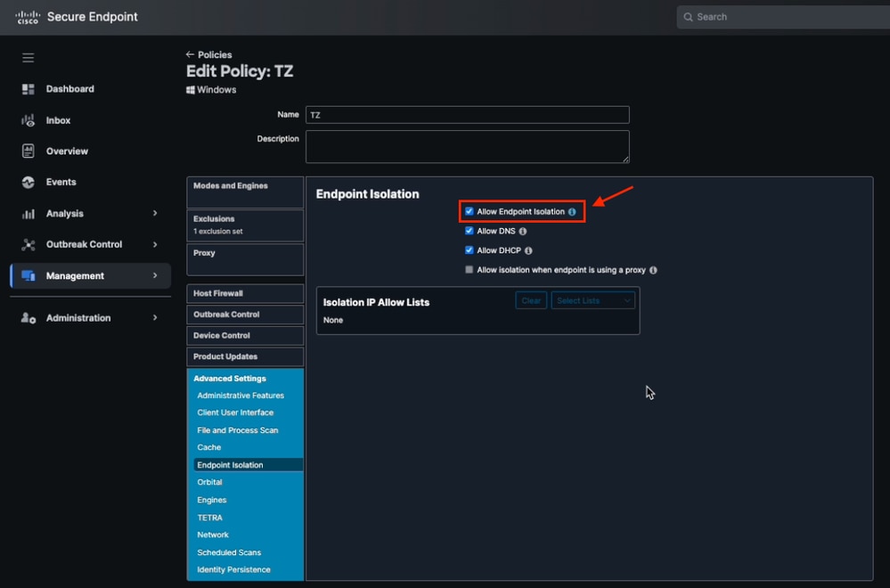Viewport: 890px width, 588px height.
Task: Click info icon next to Allow DNS
Action: click(523, 231)
